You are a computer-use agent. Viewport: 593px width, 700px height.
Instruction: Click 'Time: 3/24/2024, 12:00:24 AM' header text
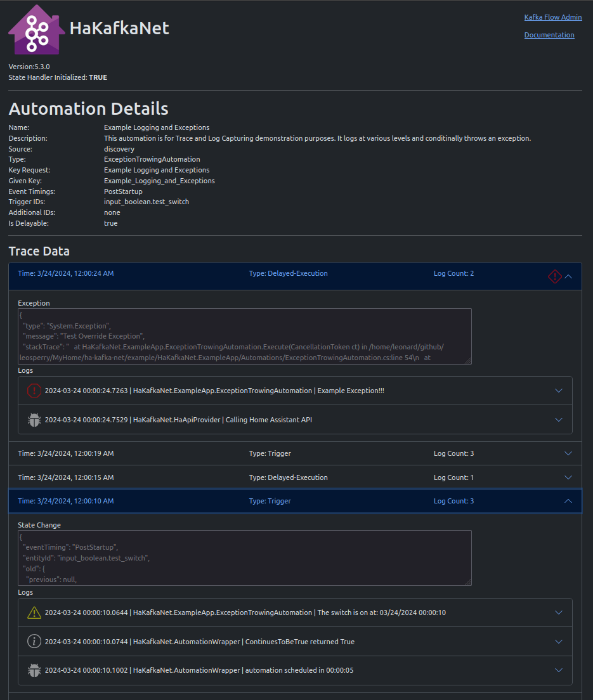[65, 273]
